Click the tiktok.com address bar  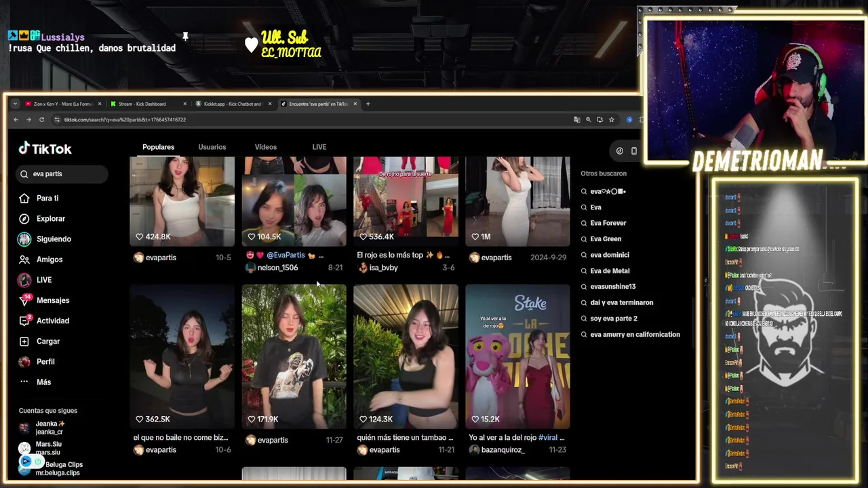pyautogui.click(x=312, y=119)
